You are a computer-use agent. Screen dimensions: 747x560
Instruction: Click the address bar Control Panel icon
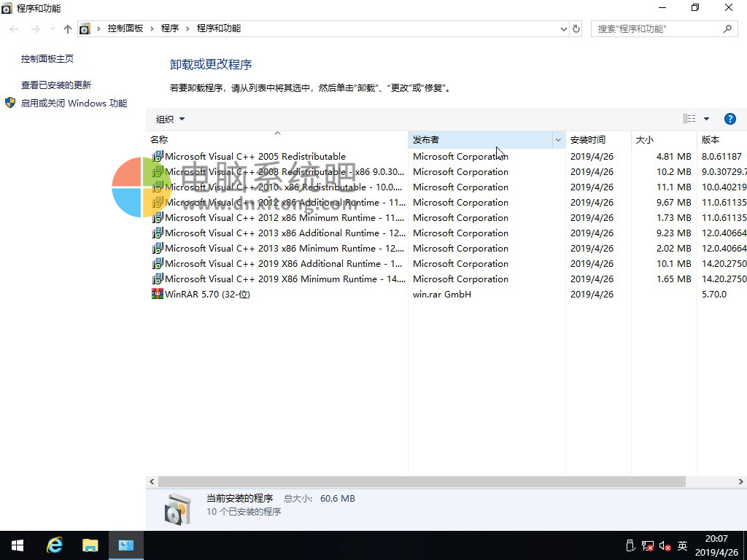click(85, 29)
